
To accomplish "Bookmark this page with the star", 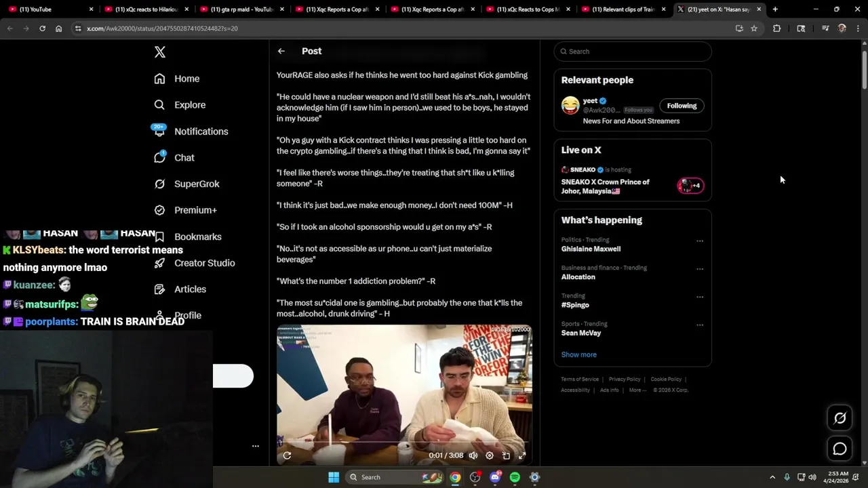I will pos(753,28).
